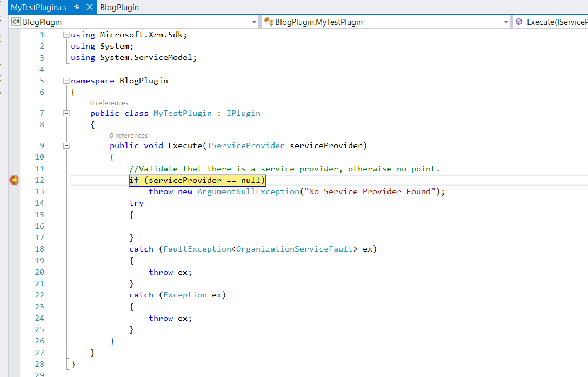This screenshot has width=588, height=377.
Task: Collapse the BlogPlugin namespace block
Action: point(66,81)
